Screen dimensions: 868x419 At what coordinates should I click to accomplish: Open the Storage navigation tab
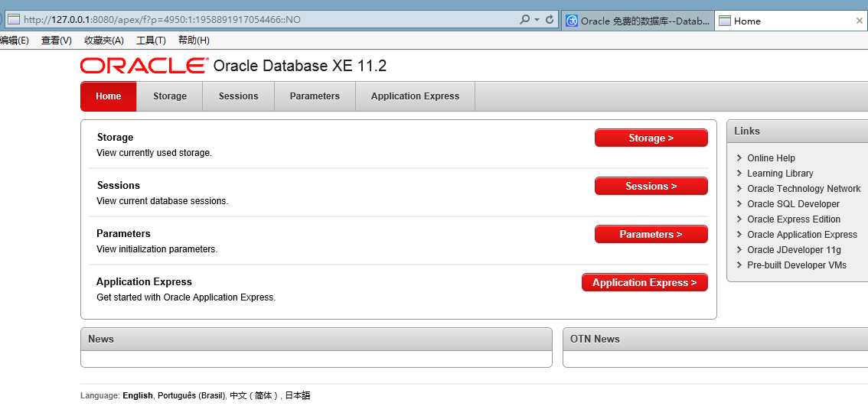tap(169, 96)
